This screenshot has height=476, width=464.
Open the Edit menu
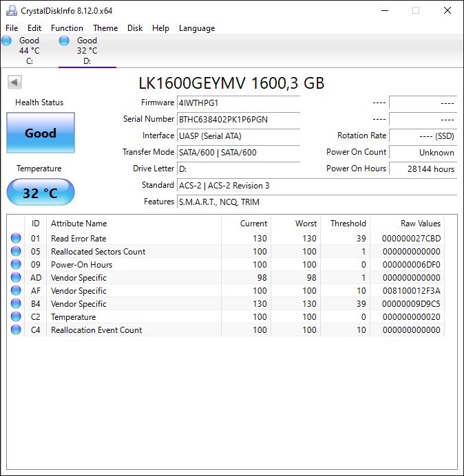pos(34,28)
